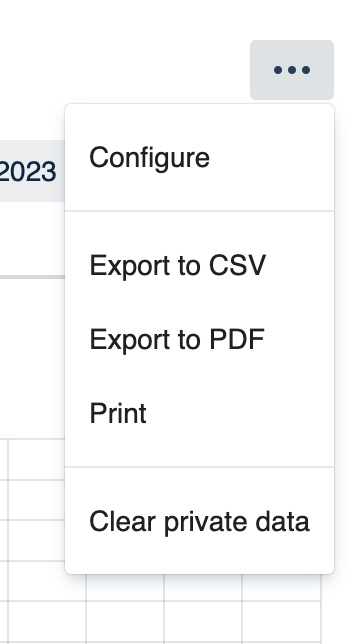The image size is (362, 644).
Task: Open Configure from the dropdown menu
Action: click(x=200, y=158)
